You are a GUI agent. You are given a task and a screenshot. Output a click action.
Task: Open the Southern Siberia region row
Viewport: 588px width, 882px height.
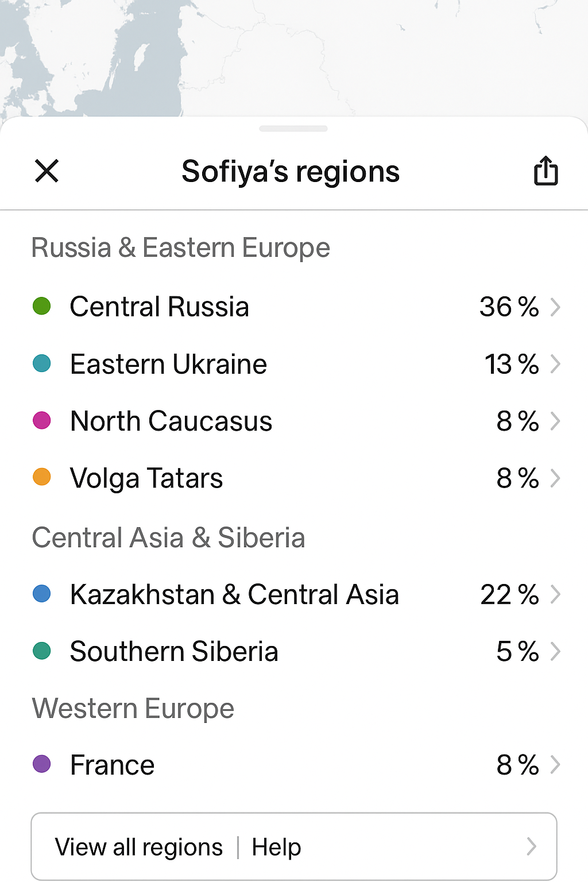point(174,652)
